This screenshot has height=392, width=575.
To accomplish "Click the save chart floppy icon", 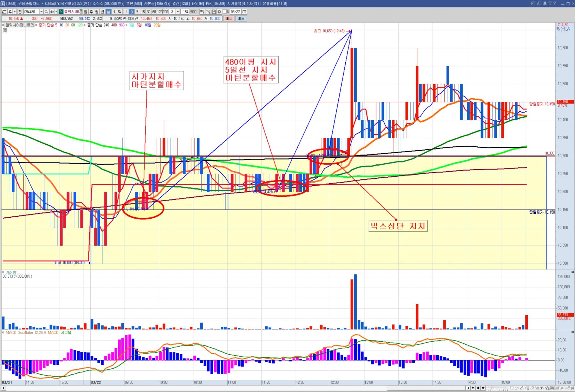I will click(214, 12).
